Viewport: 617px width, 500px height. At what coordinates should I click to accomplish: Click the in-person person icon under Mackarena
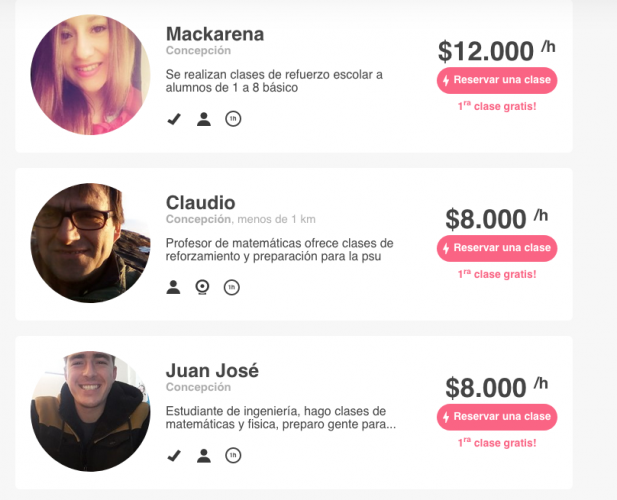(204, 119)
